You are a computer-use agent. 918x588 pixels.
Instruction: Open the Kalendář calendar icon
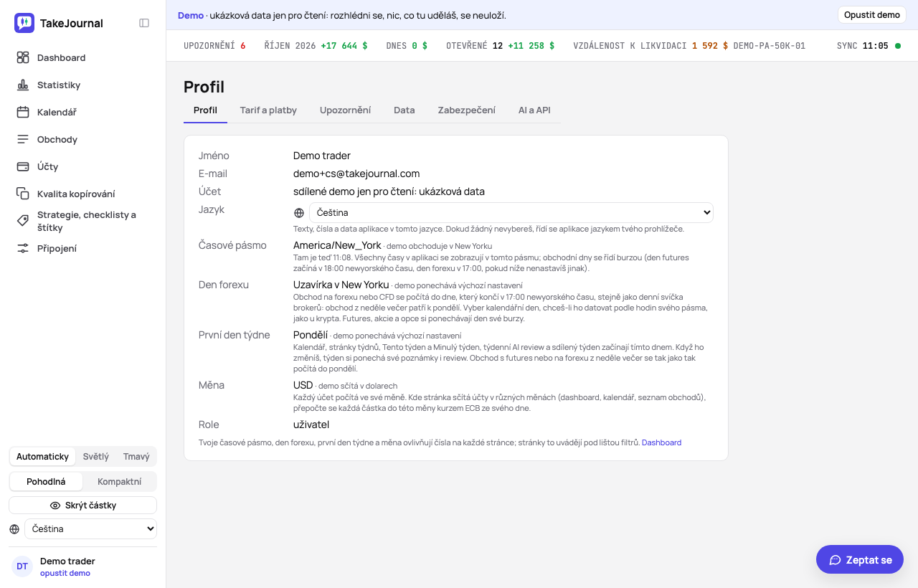[23, 112]
